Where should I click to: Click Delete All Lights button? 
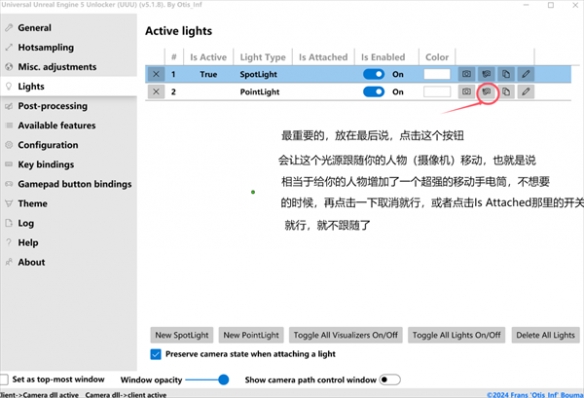545,335
